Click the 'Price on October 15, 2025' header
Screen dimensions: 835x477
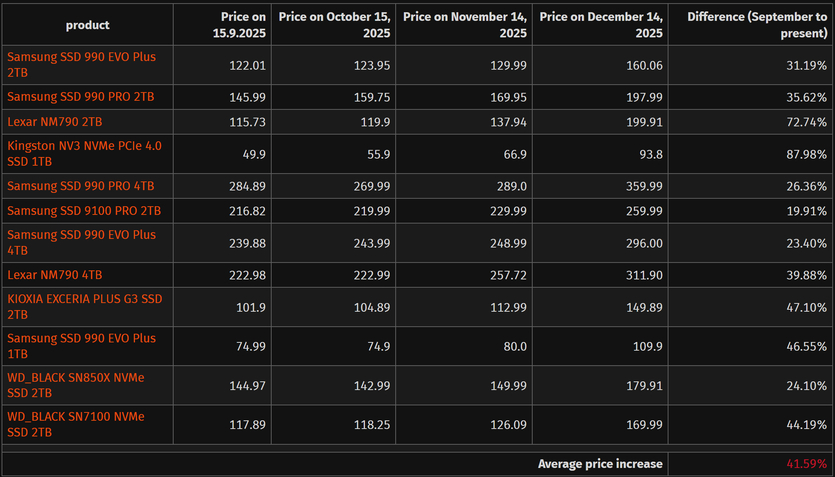pyautogui.click(x=331, y=25)
